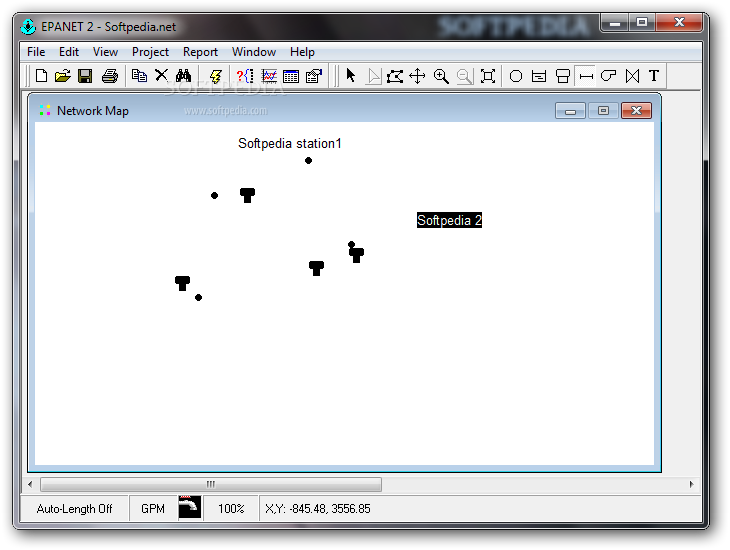Show the map at full extent
Screen dimensions: 730x550
coord(487,75)
